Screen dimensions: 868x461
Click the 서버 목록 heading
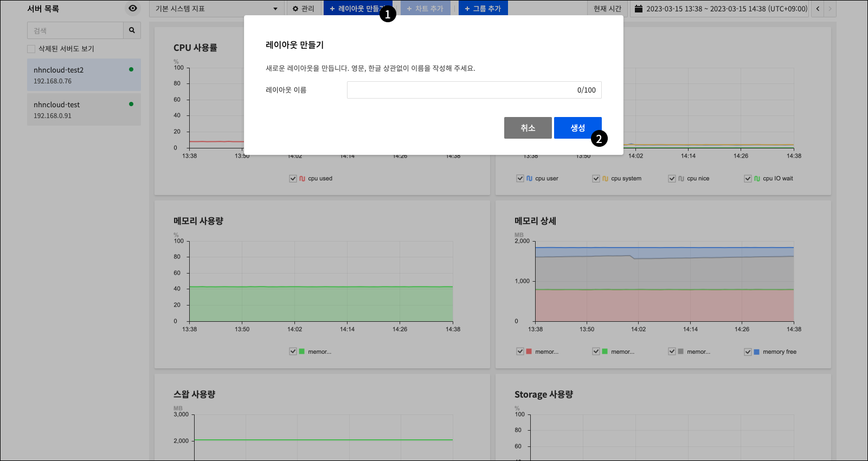(x=43, y=9)
